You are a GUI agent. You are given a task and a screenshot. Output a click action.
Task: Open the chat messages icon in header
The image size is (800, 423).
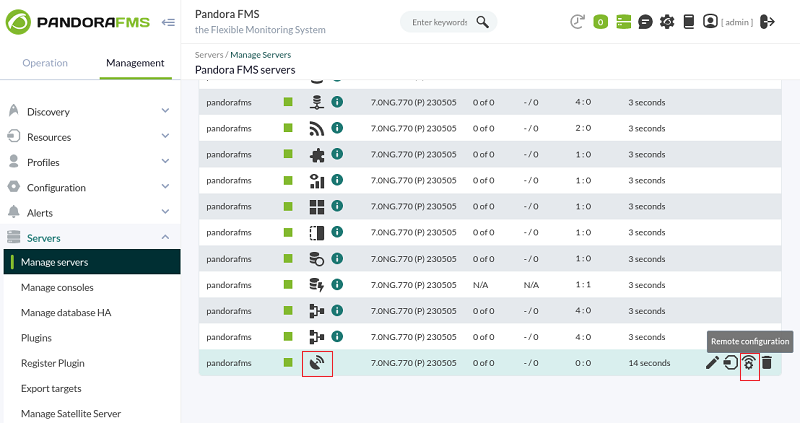pyautogui.click(x=645, y=22)
